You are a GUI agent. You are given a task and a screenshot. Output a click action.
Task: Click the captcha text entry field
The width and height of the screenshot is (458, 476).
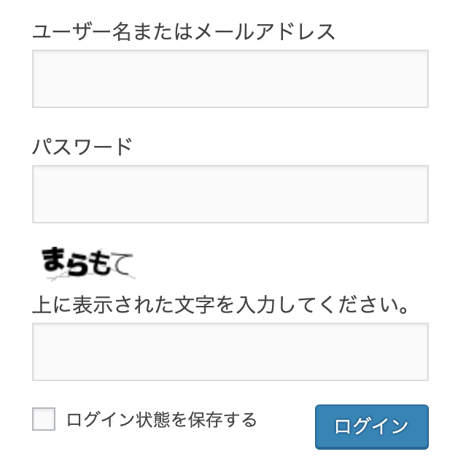coord(230,352)
